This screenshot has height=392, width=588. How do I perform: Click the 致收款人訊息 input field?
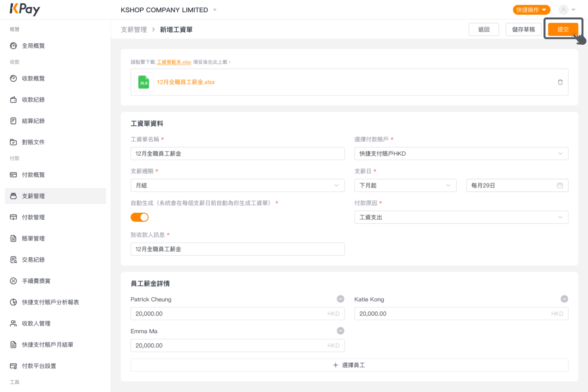(x=237, y=249)
